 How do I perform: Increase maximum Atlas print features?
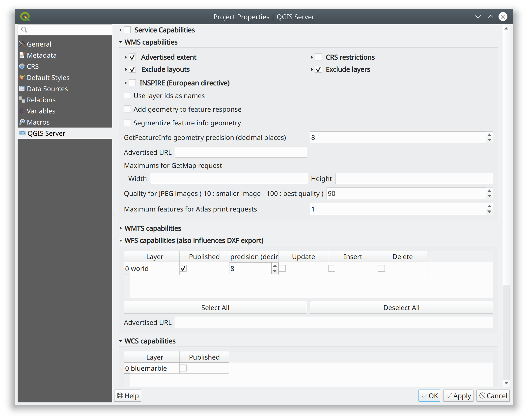[x=489, y=206]
